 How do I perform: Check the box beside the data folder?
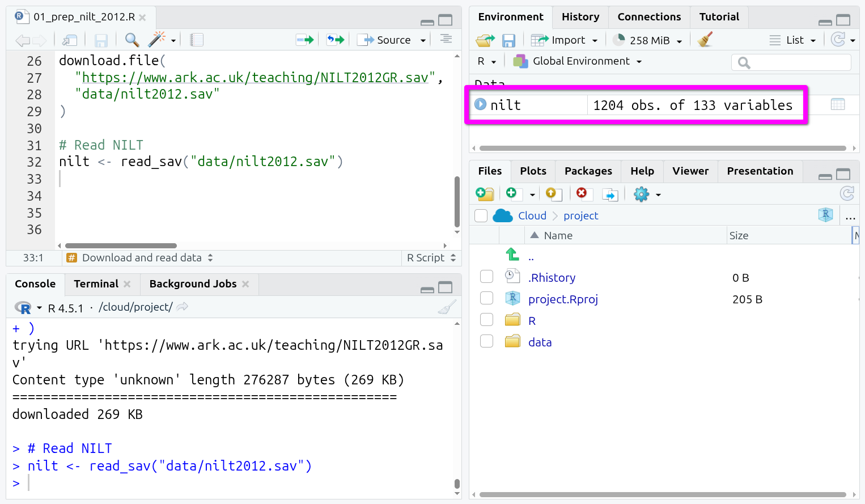486,341
